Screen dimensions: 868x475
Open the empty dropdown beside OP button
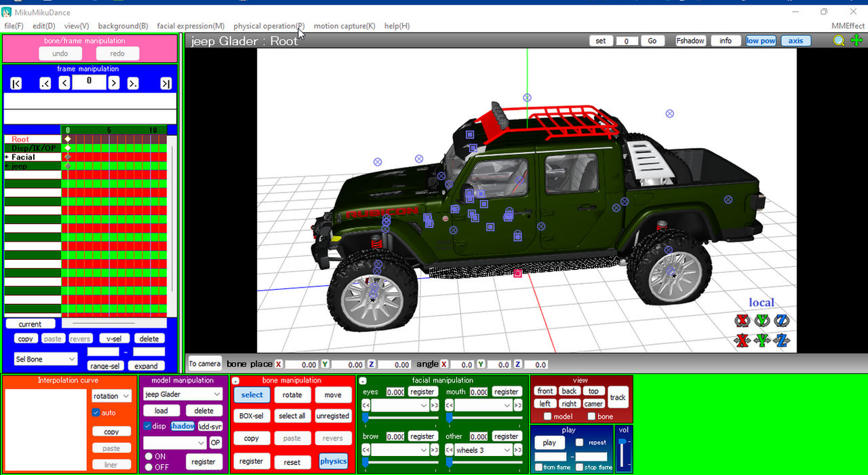pos(175,442)
